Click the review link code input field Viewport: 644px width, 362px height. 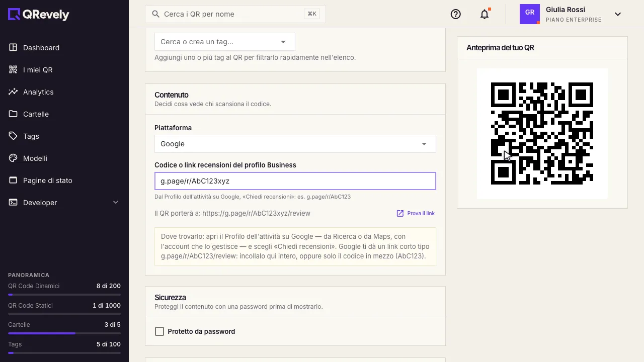[x=295, y=181]
